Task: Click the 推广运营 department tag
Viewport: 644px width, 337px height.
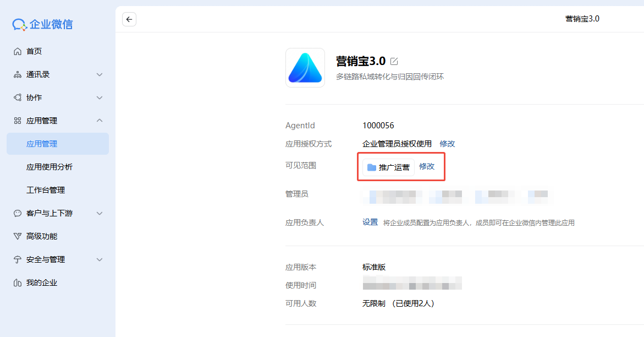Action: tap(388, 167)
